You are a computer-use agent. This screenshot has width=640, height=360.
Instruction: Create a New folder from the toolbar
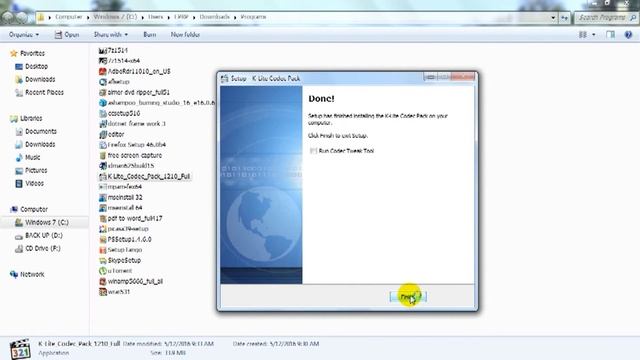(x=185, y=35)
